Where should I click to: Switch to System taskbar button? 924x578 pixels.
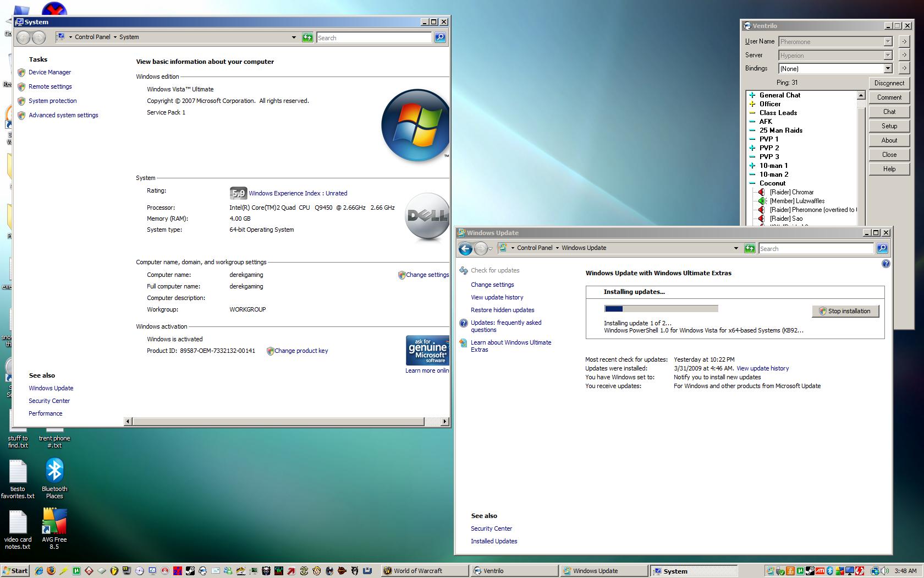pyautogui.click(x=693, y=571)
